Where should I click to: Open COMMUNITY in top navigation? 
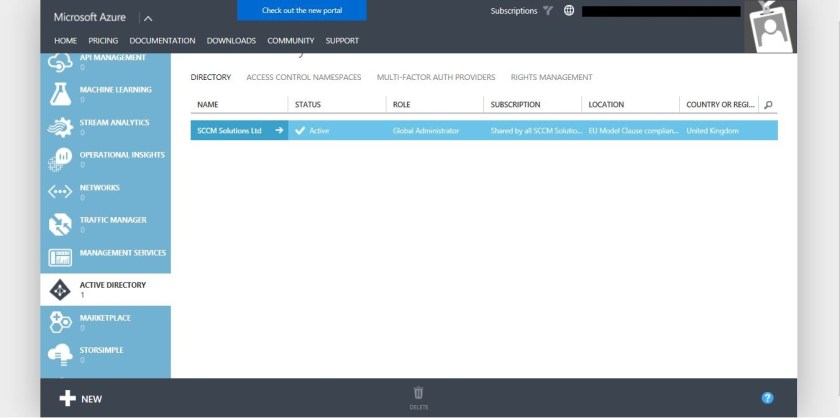(x=291, y=41)
